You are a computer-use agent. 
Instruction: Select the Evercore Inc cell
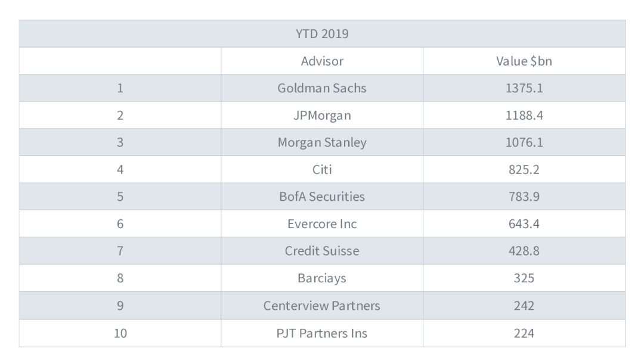(322, 224)
